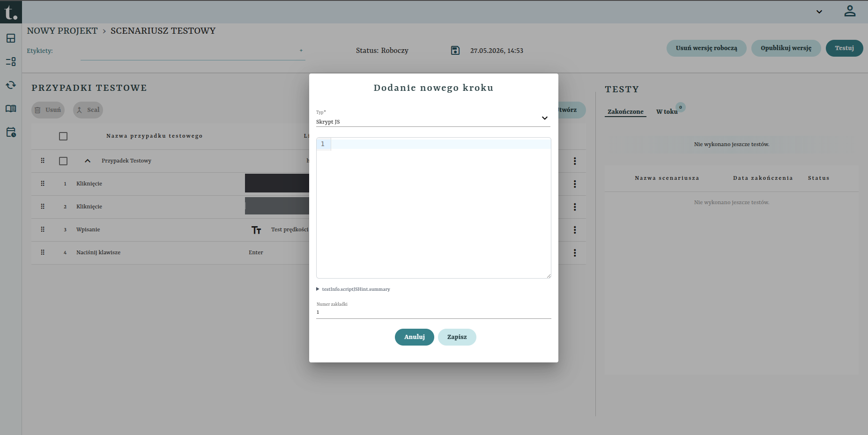
Task: Click Usuń wersję roboczą button
Action: point(706,48)
